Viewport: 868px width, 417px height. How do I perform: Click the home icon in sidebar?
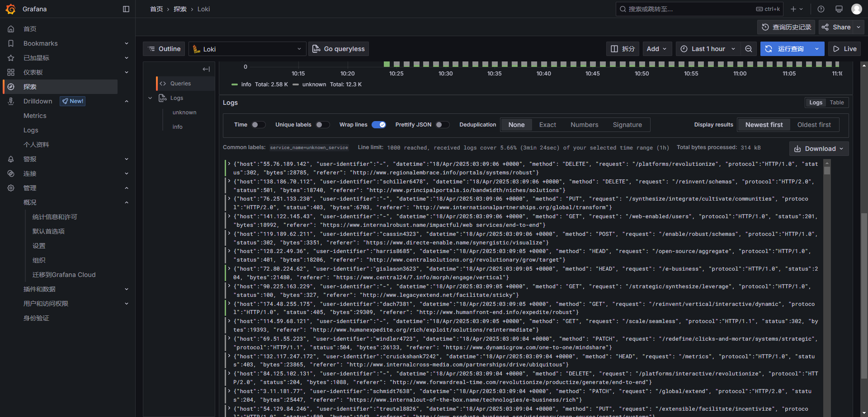[11, 29]
